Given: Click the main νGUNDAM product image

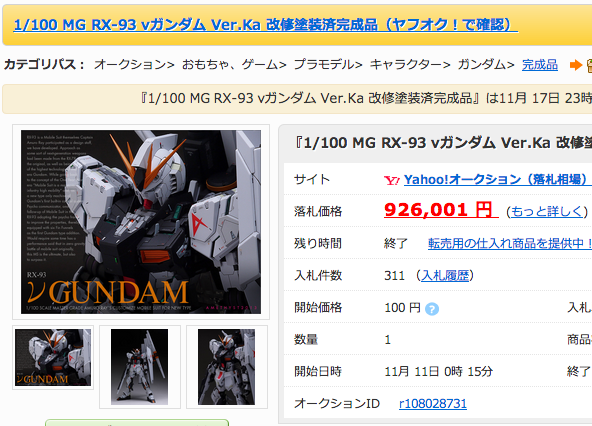Looking at the screenshot, I should point(141,222).
